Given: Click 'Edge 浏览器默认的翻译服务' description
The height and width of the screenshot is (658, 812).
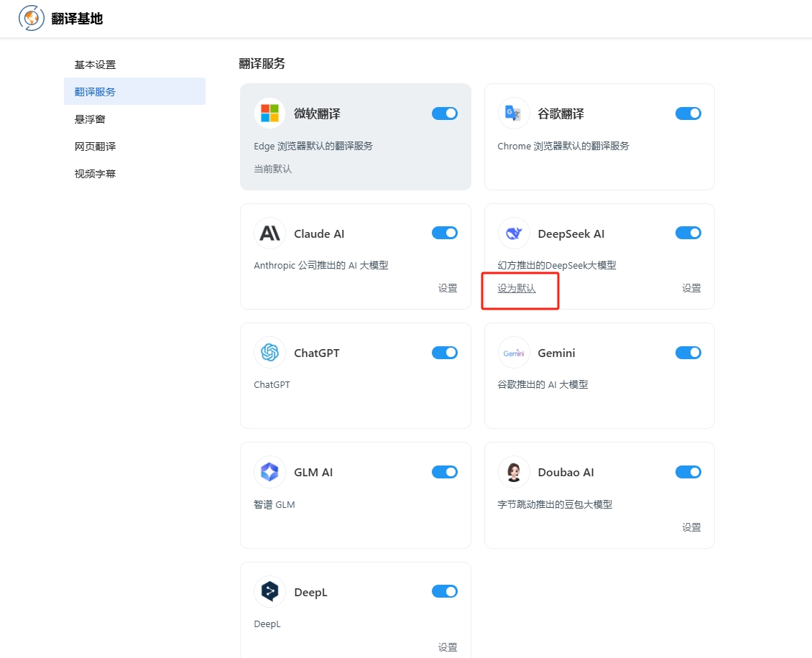Looking at the screenshot, I should (x=313, y=146).
